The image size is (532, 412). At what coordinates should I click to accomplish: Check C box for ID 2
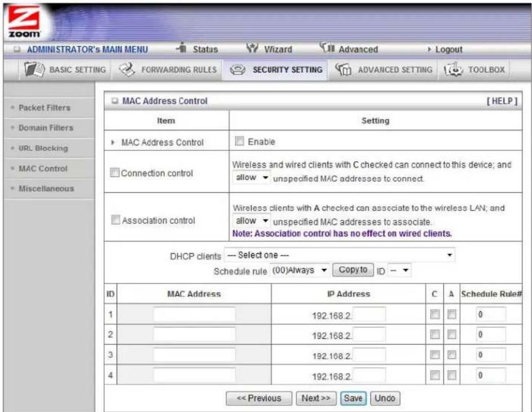(x=435, y=335)
